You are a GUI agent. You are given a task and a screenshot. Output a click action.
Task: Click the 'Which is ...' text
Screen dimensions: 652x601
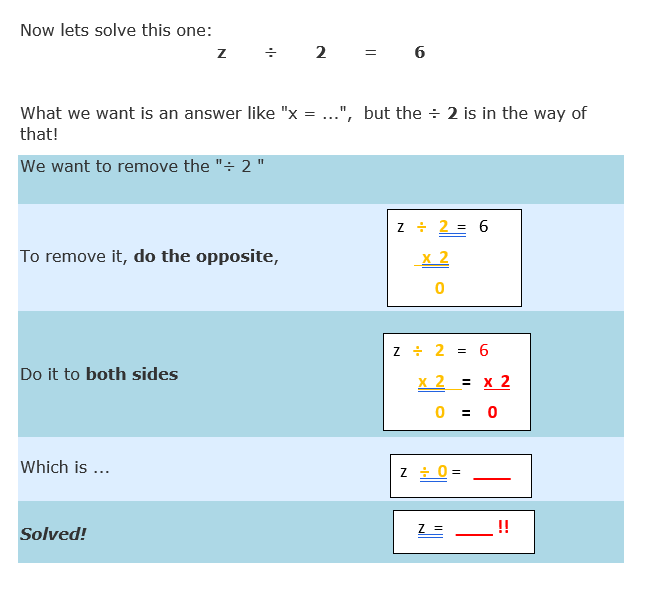pyautogui.click(x=65, y=467)
